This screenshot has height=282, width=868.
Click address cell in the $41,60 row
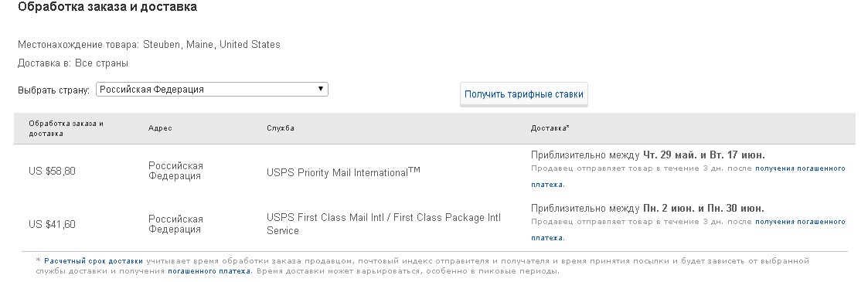pos(175,224)
